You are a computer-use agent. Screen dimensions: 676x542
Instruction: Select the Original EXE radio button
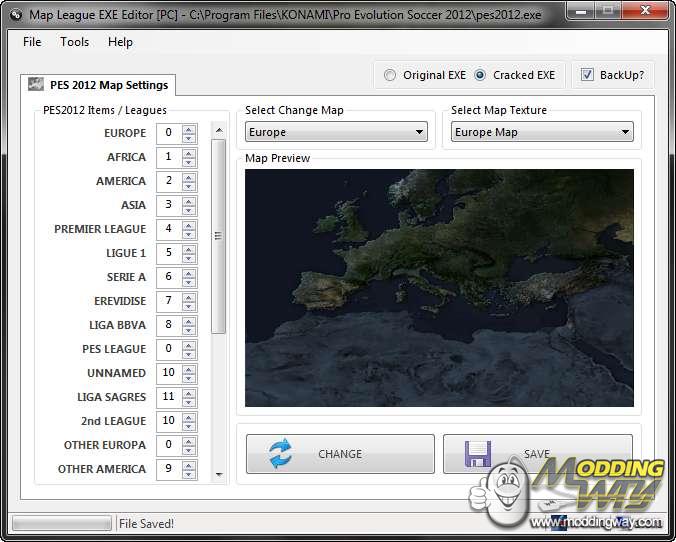(390, 75)
